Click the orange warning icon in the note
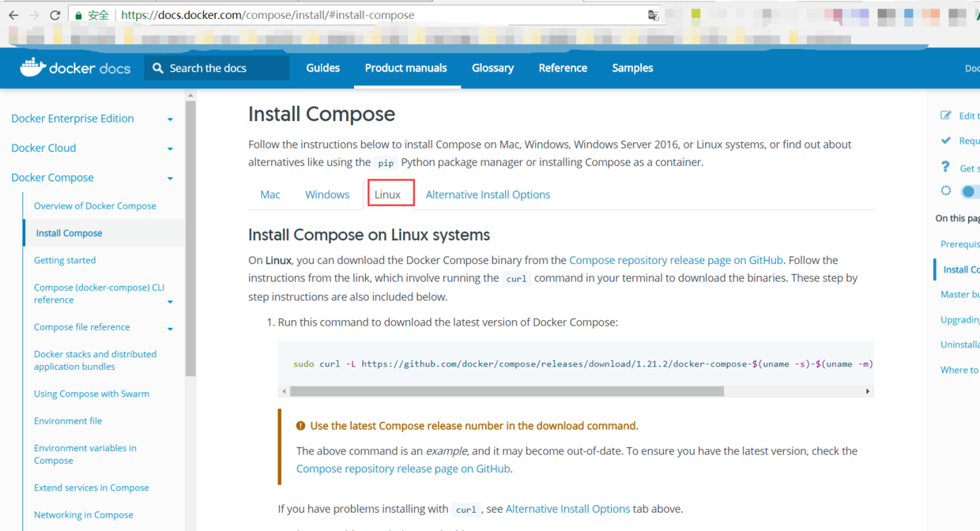The image size is (980, 531). click(301, 426)
